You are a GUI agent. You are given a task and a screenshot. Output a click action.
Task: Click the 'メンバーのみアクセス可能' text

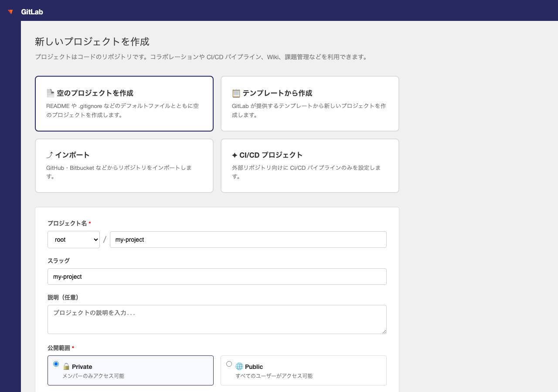click(93, 376)
